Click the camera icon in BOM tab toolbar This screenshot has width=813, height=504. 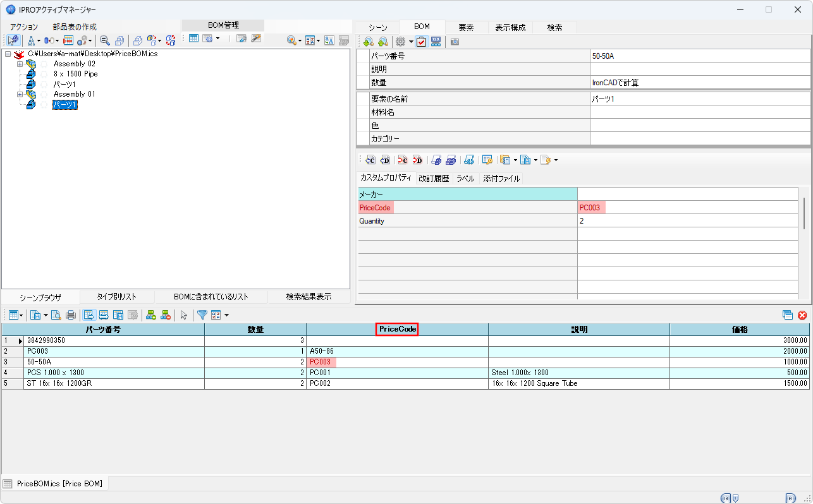coord(455,42)
